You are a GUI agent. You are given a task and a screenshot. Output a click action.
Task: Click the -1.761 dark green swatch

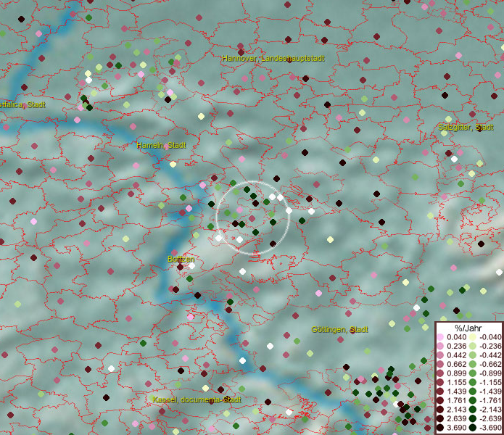[x=473, y=401]
